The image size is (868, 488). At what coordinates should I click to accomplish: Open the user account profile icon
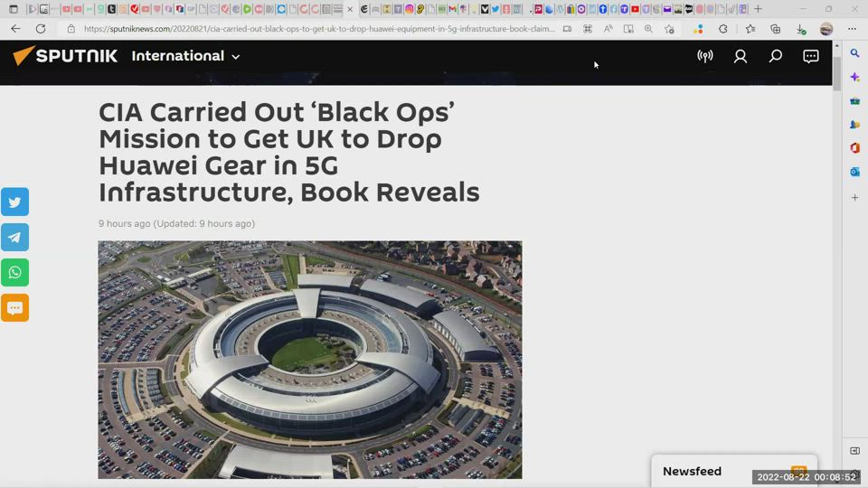(741, 56)
